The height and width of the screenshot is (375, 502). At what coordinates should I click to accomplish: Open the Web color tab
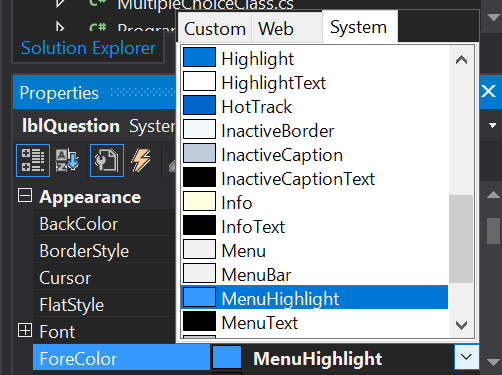point(287,28)
